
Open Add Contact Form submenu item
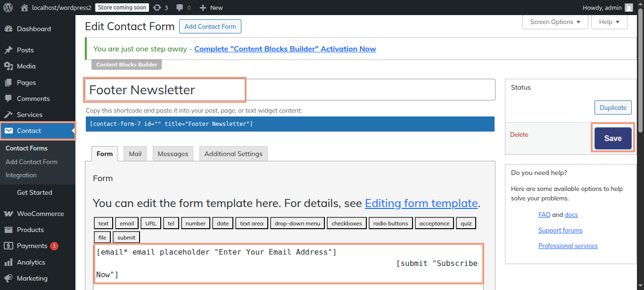(x=32, y=162)
